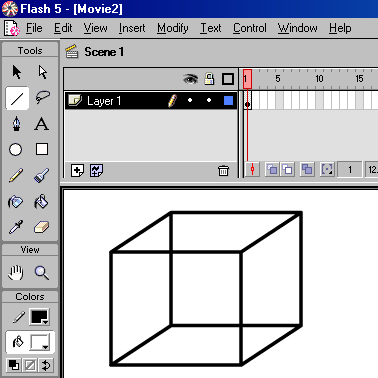The width and height of the screenshot is (378, 378).
Task: Click frame 10 on timeline ruler
Action: (319, 79)
